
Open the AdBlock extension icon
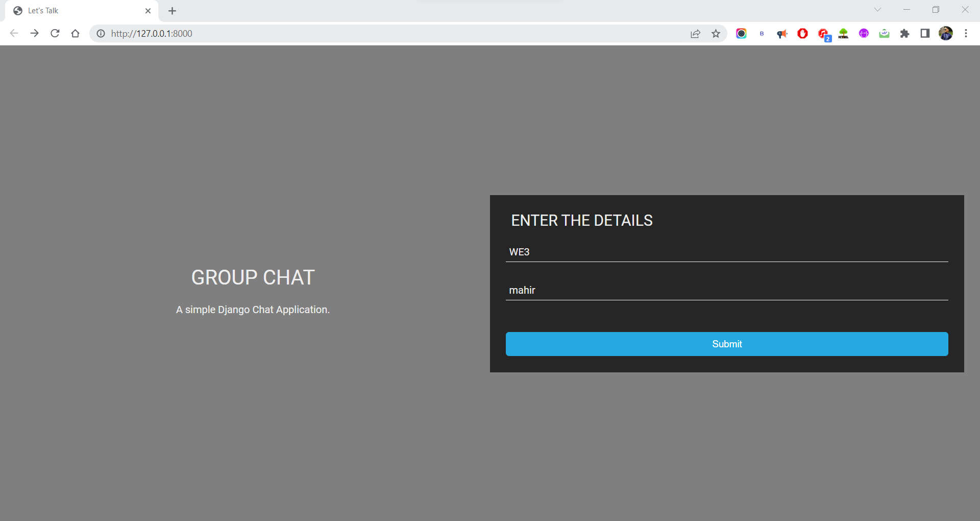coord(802,33)
